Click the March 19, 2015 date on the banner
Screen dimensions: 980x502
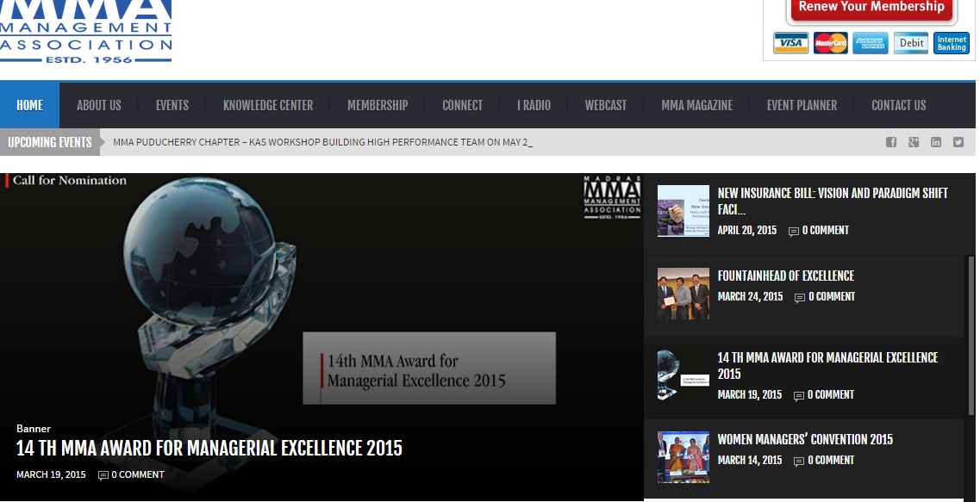tap(51, 474)
